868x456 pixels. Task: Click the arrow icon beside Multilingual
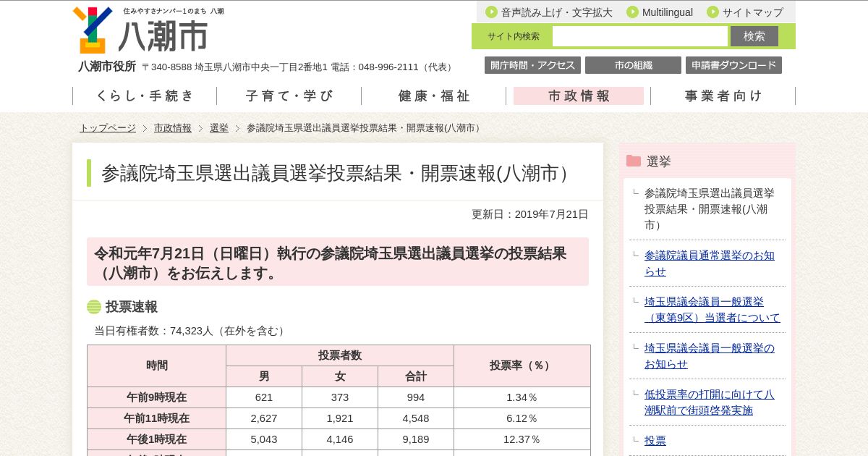[x=632, y=12]
